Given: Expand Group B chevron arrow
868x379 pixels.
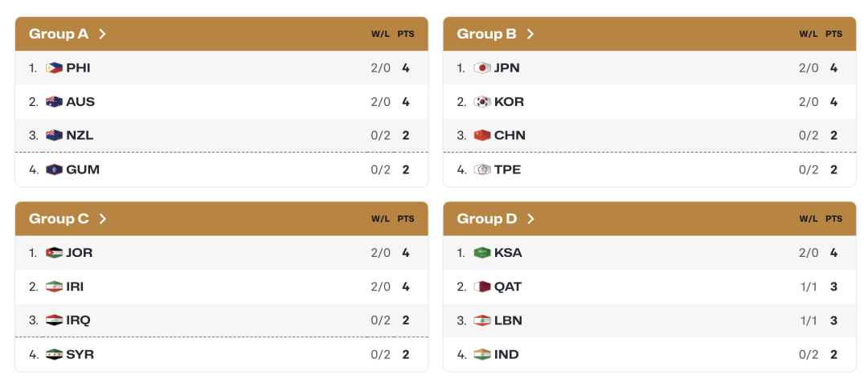Looking at the screenshot, I should 530,34.
